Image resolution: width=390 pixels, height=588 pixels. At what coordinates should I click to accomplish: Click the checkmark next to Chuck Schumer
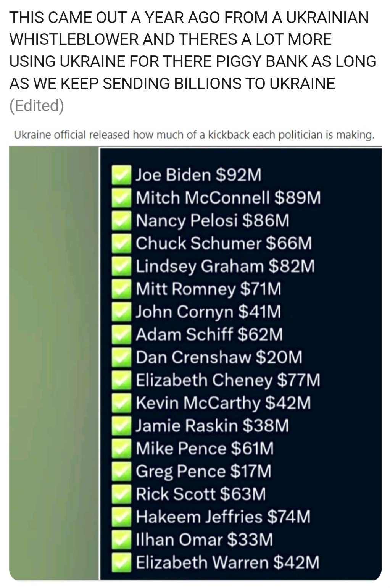pyautogui.click(x=122, y=244)
